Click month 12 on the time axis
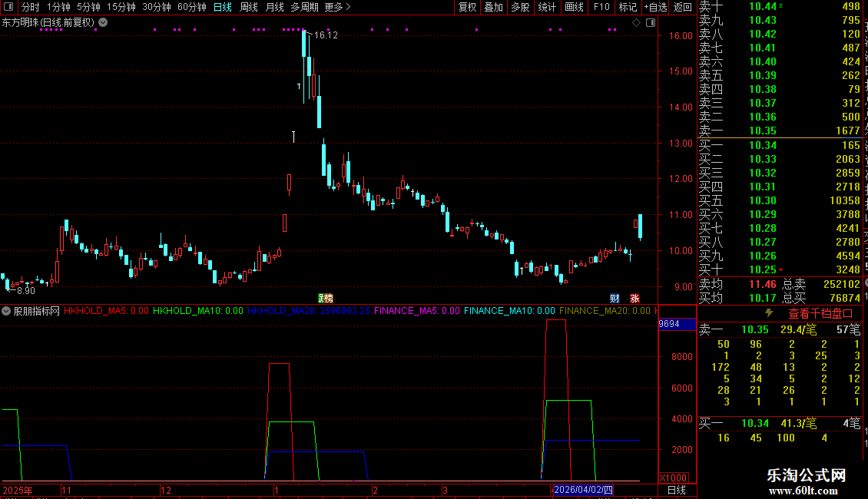 point(165,490)
